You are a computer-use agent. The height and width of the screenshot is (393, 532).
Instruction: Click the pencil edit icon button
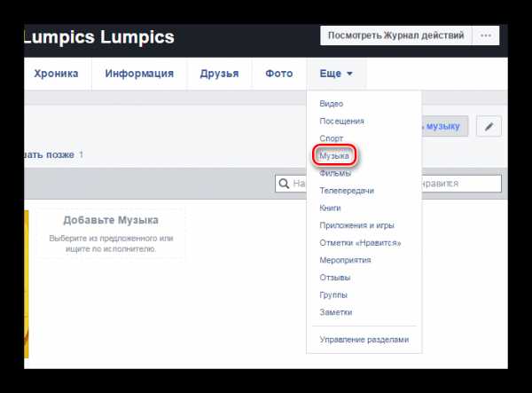[489, 127]
